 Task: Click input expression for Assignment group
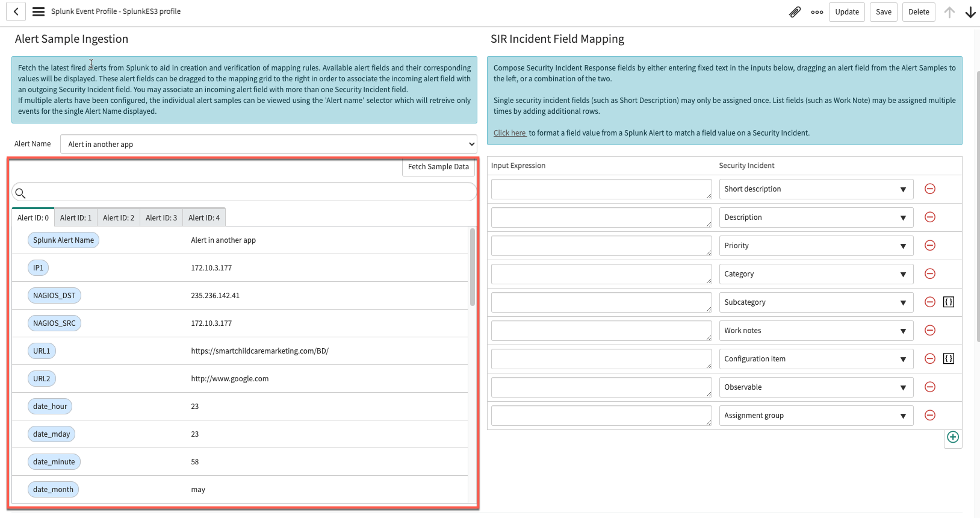click(x=601, y=416)
